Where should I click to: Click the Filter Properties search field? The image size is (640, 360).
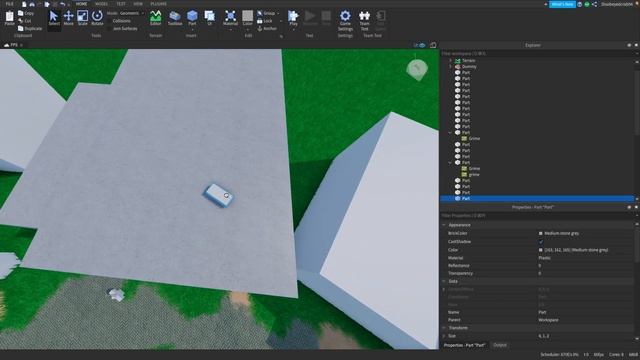[x=537, y=216]
